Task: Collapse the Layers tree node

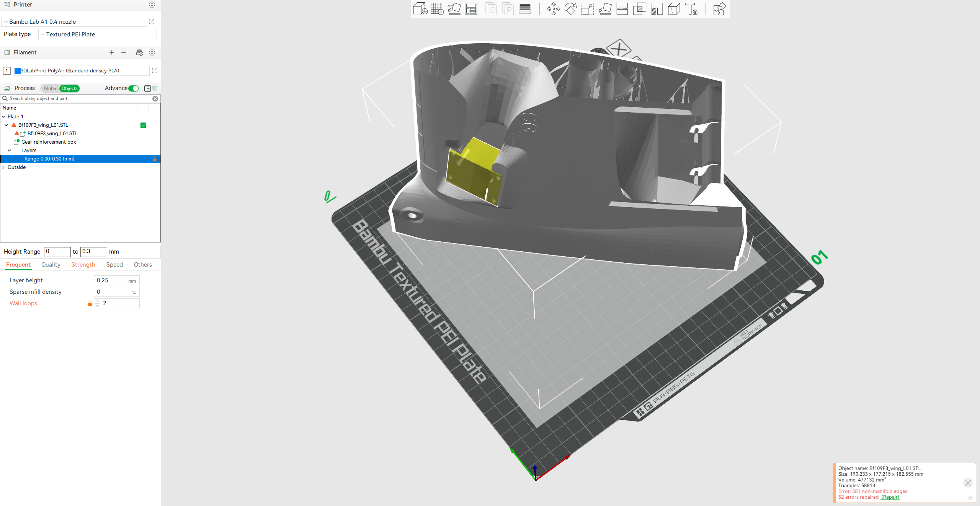Action: click(x=10, y=151)
